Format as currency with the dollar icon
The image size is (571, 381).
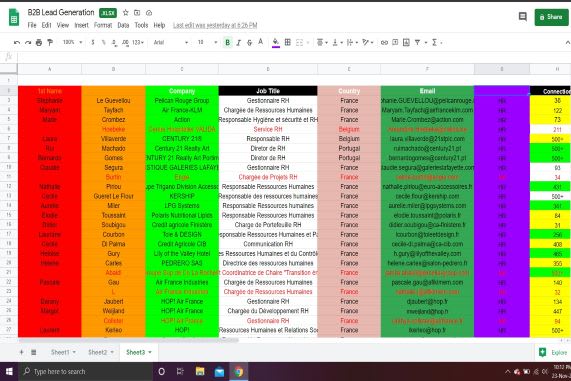pyautogui.click(x=93, y=43)
